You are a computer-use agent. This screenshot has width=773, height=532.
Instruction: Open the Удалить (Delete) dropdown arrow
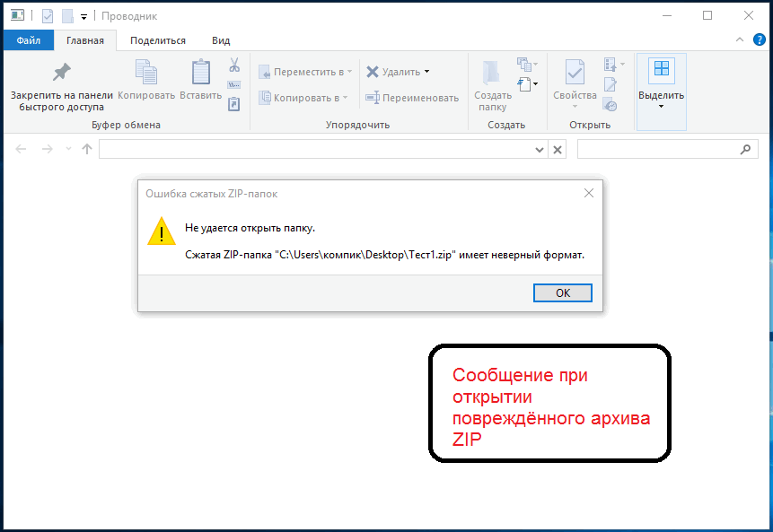[x=426, y=72]
